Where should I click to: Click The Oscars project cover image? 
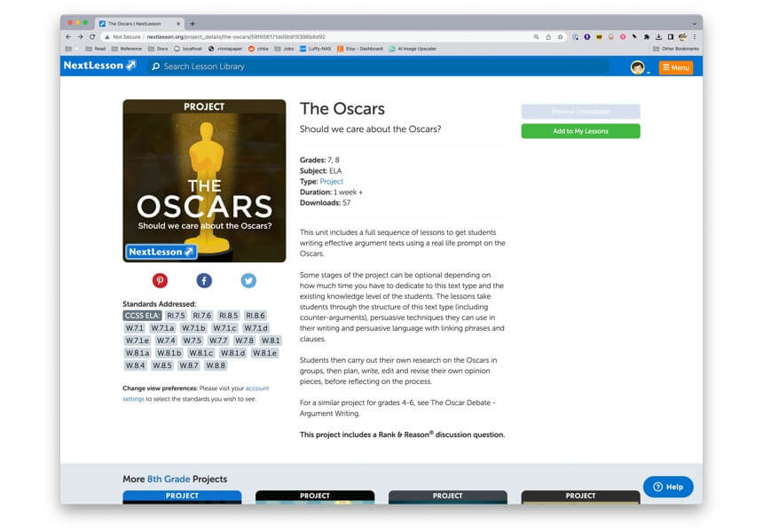click(x=204, y=181)
